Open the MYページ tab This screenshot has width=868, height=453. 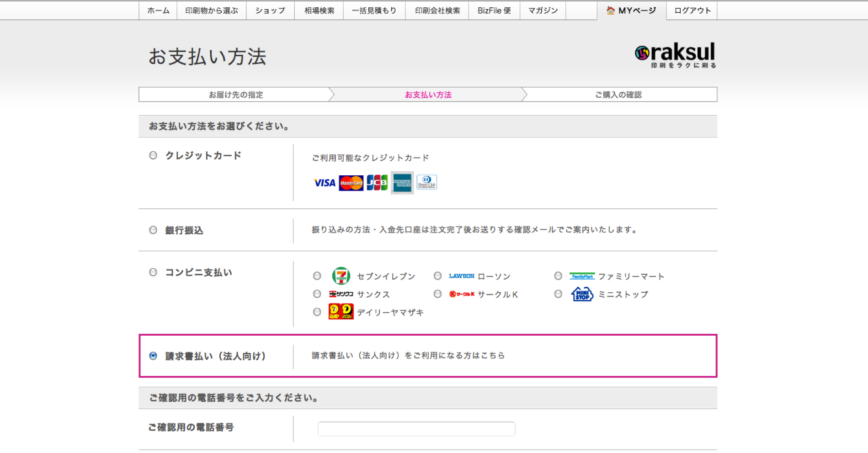point(631,11)
